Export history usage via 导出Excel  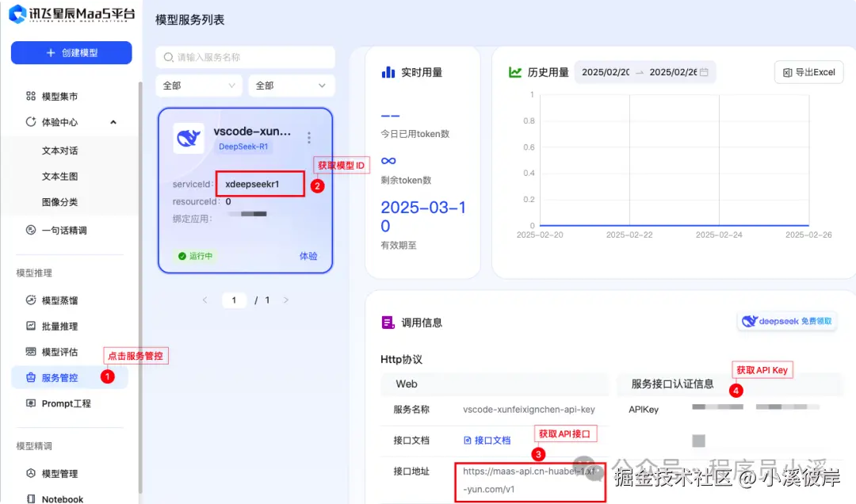point(807,71)
